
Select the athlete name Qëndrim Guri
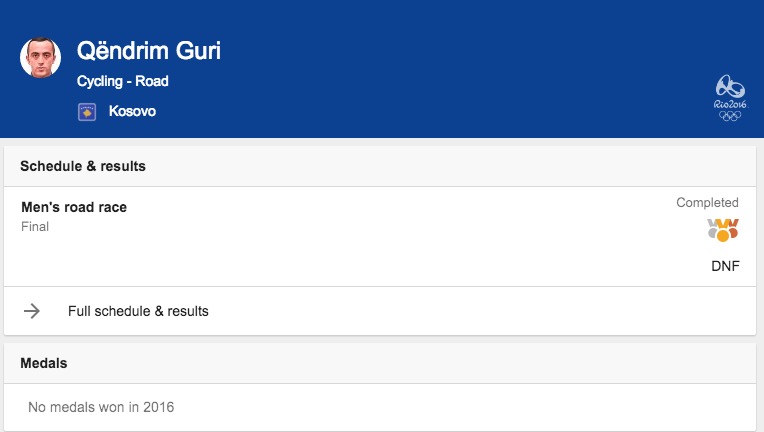pos(148,51)
